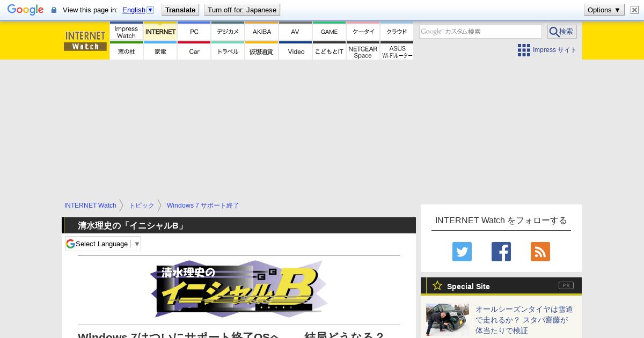Click the Google logo in translate bar
The height and width of the screenshot is (338, 644).
[x=25, y=10]
